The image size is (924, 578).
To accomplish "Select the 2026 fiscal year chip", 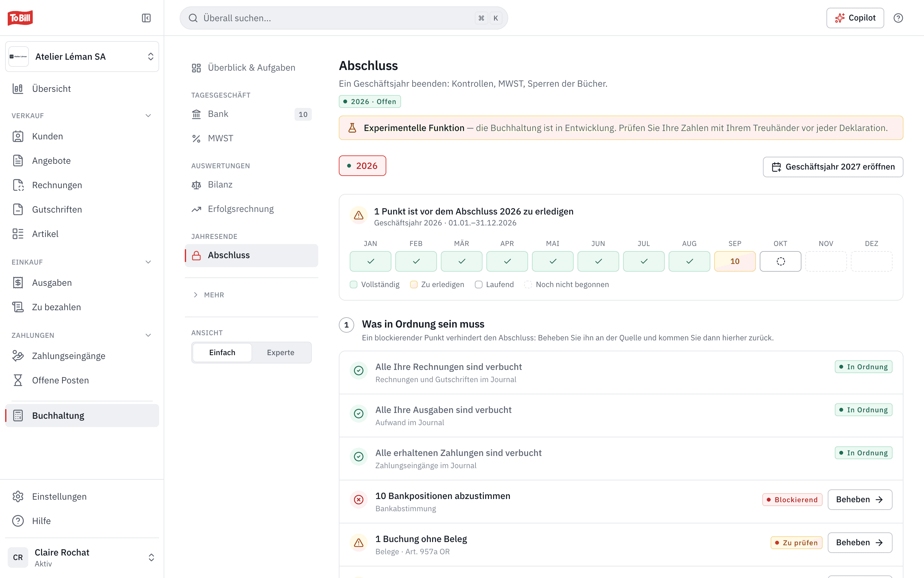I will click(362, 166).
